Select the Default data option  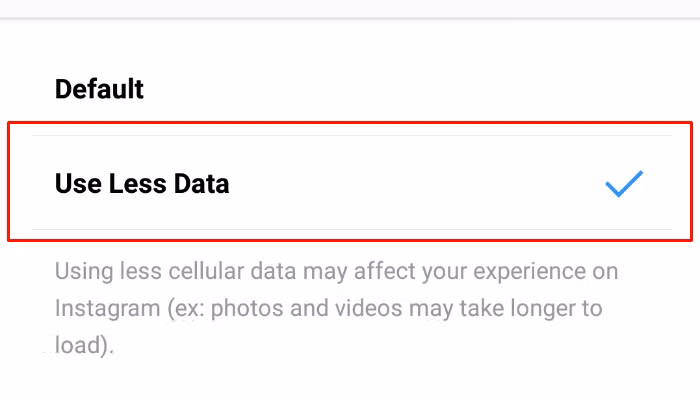[x=100, y=89]
